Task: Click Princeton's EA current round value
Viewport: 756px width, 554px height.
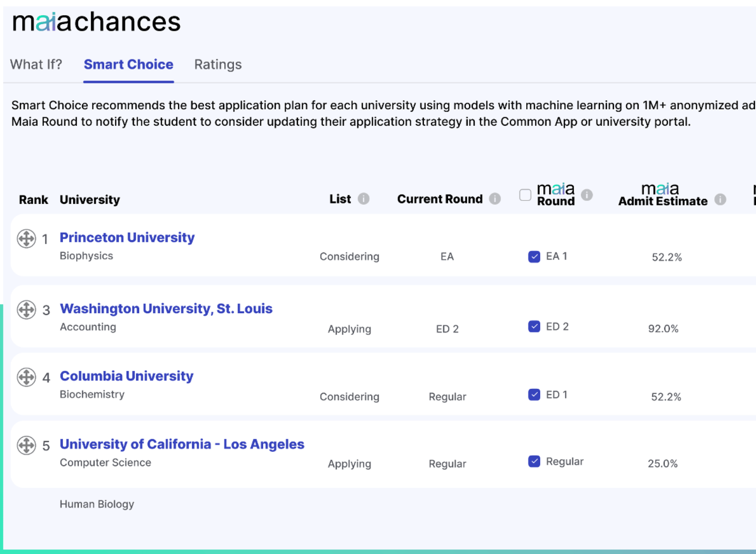Action: coord(447,256)
